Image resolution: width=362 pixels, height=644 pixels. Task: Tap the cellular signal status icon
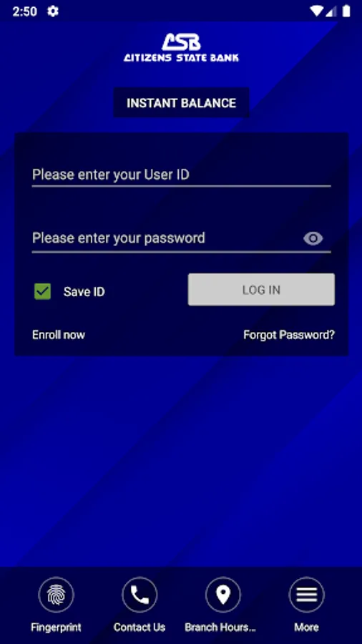tap(332, 11)
